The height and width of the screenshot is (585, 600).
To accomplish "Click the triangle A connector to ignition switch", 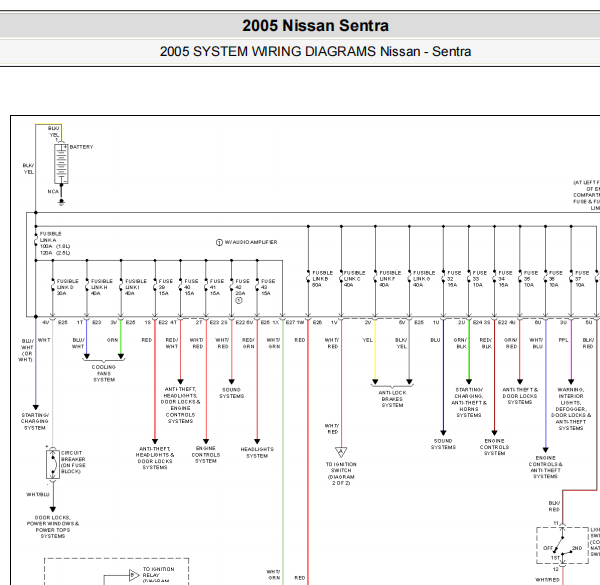I will tap(341, 452).
